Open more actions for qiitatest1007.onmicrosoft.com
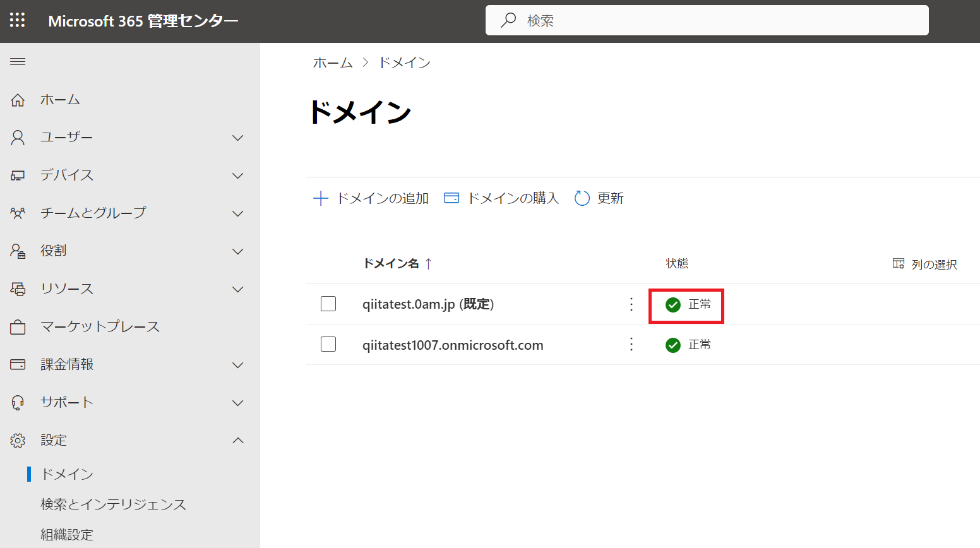Viewport: 980px width, 548px height. pyautogui.click(x=631, y=345)
